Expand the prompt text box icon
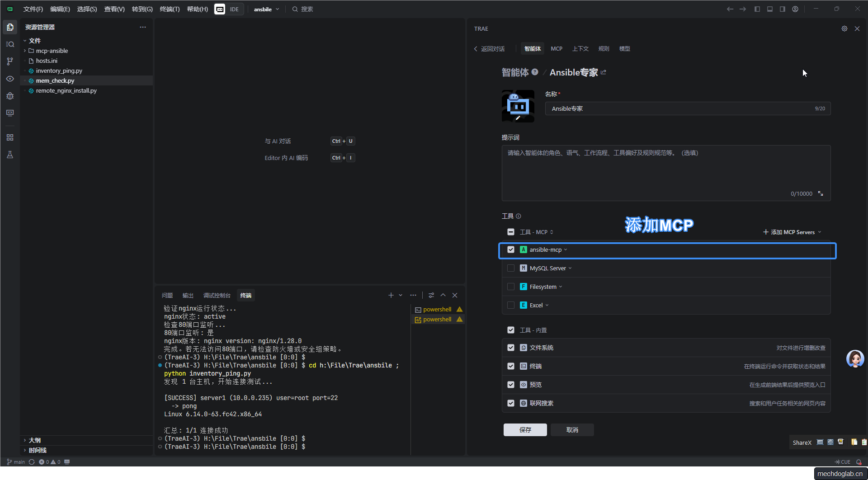Viewport: 868px width, 480px height. click(x=821, y=194)
